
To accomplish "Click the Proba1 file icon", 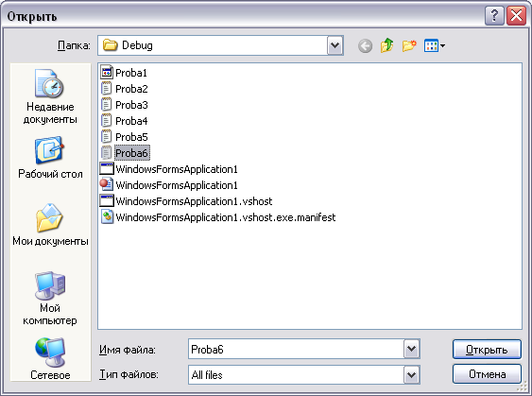I will click(107, 72).
